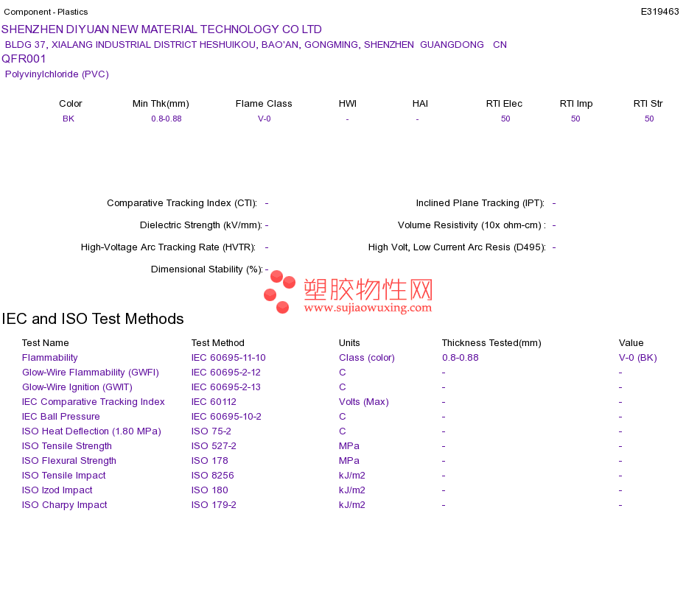Click the V-0 flame class value
Image resolution: width=700 pixels, height=589 pixels.
[x=265, y=119]
